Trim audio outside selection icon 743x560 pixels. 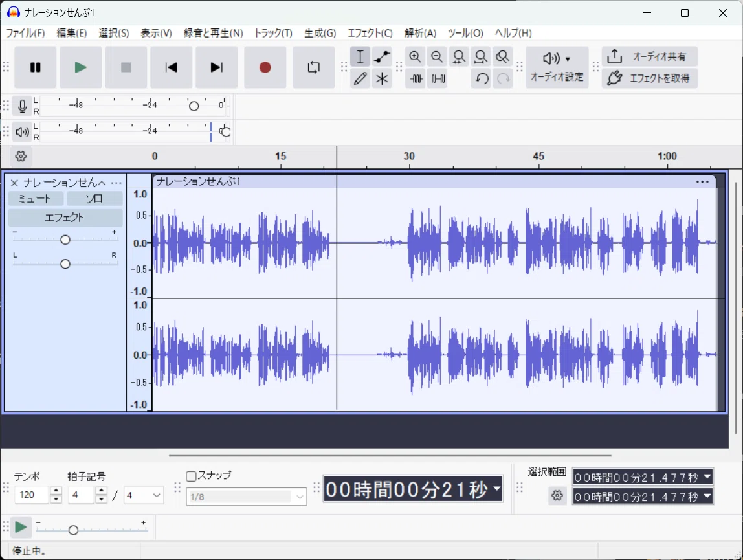[416, 78]
